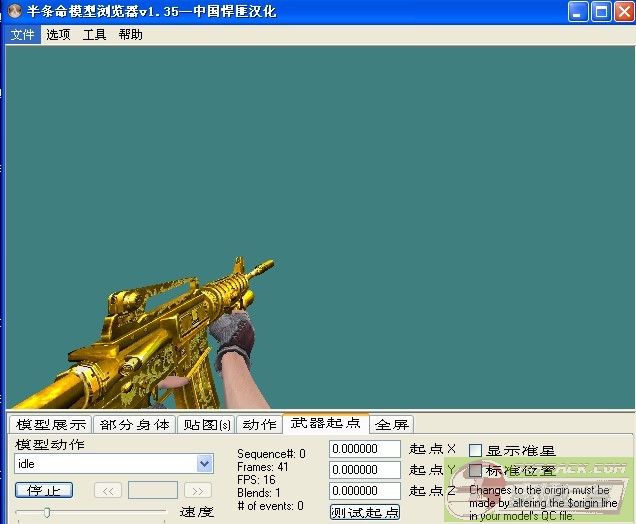Select the 武器起点 tab
Image resolution: width=636 pixels, height=524 pixels.
coord(326,423)
